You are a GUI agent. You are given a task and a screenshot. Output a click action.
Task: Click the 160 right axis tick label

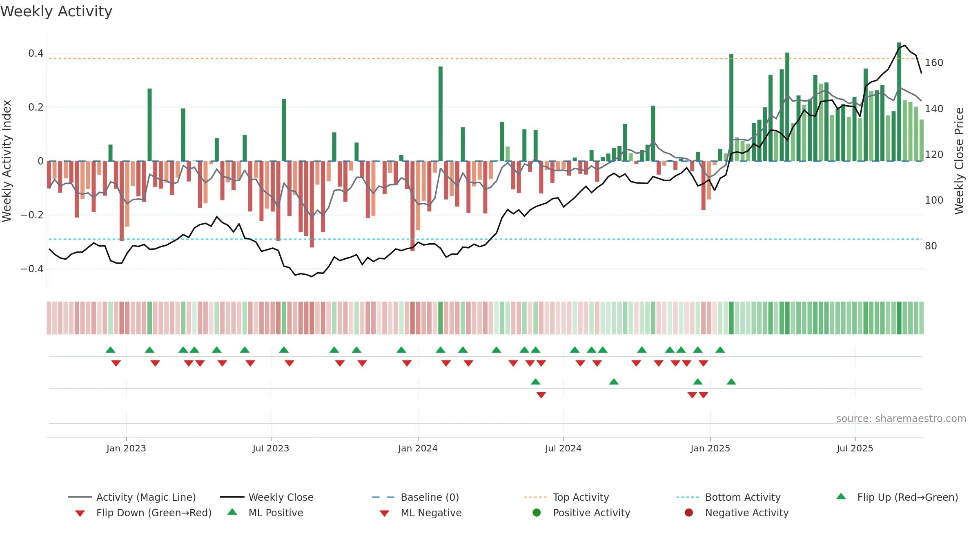pos(934,63)
